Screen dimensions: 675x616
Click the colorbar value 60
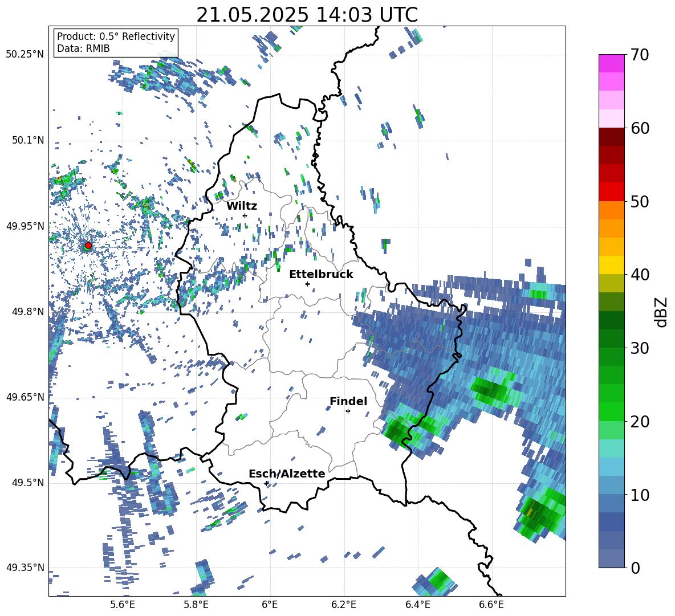click(640, 128)
